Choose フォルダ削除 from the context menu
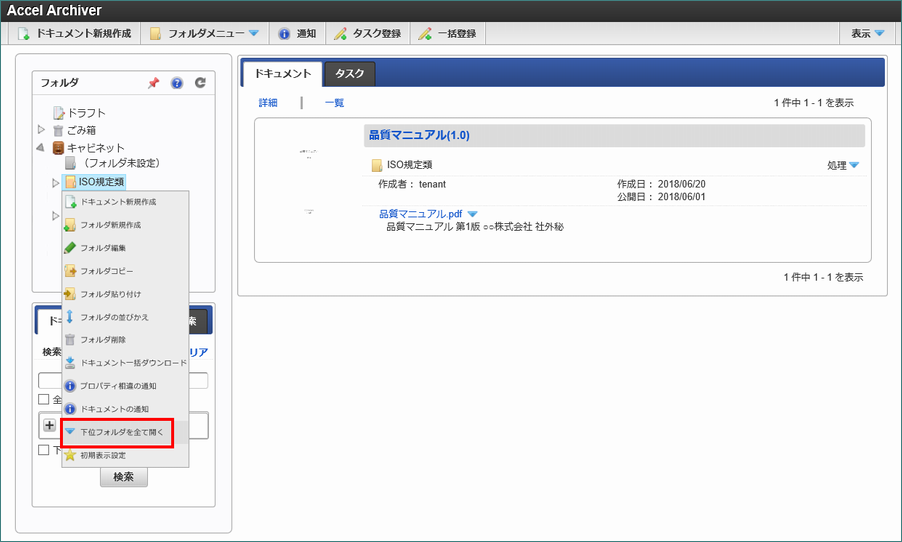Viewport: 902px width, 542px height. [103, 340]
